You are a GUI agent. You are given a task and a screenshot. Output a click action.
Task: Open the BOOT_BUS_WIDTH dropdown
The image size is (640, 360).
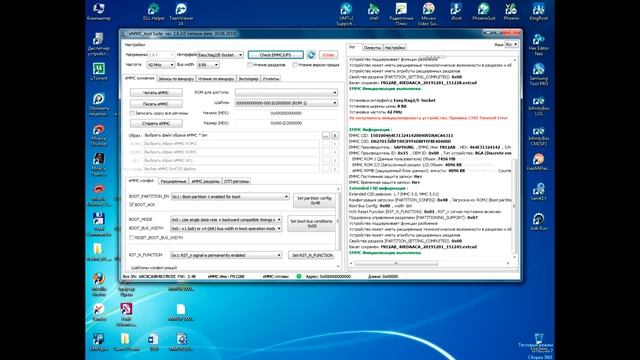click(226, 229)
